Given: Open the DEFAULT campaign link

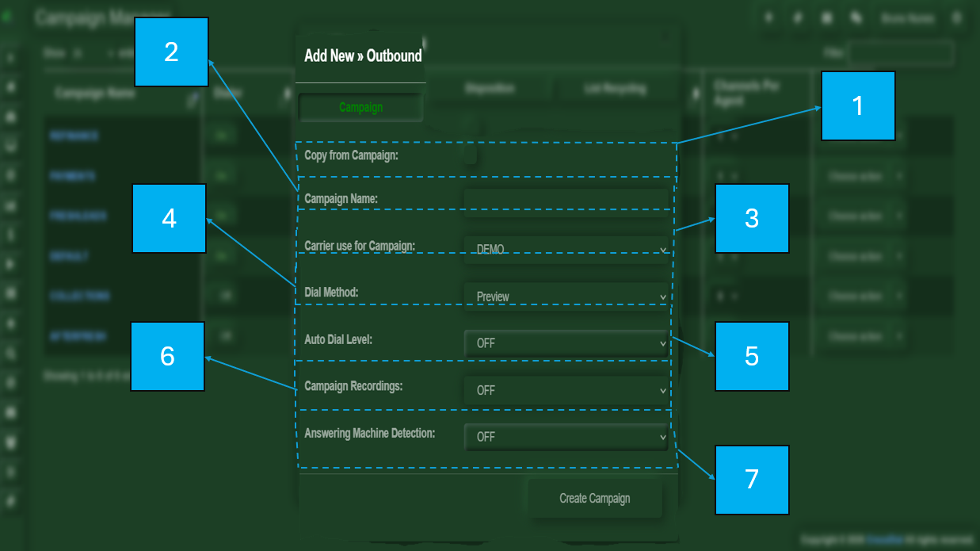Looking at the screenshot, I should pos(69,256).
